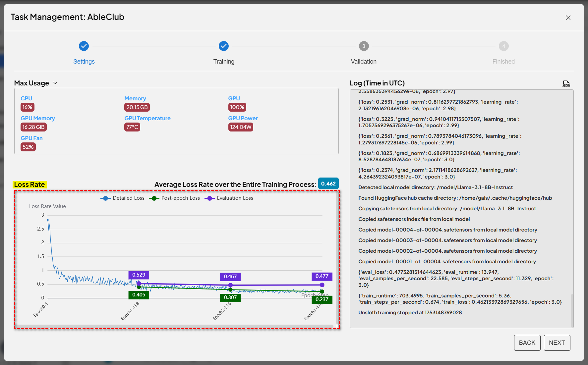The height and width of the screenshot is (365, 588).
Task: Click the Finished step number 4 circle
Action: point(503,46)
